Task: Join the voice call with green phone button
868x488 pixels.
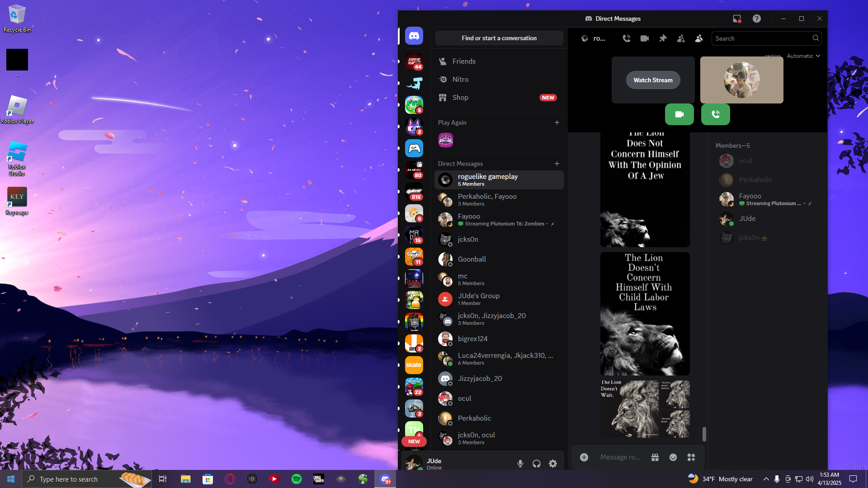Action: pyautogui.click(x=716, y=114)
